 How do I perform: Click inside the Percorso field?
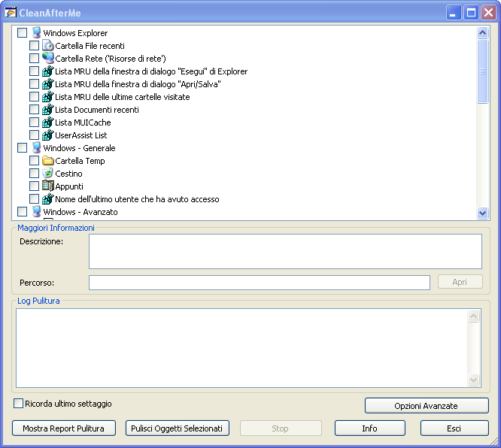coord(260,283)
